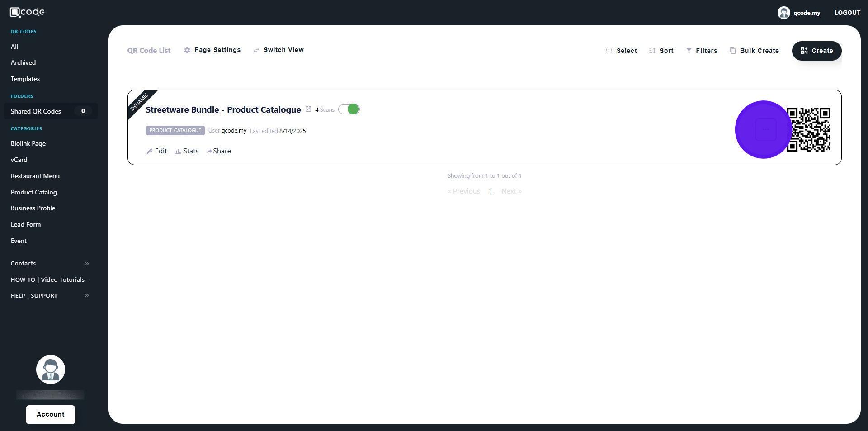Click the Account button

(51, 415)
